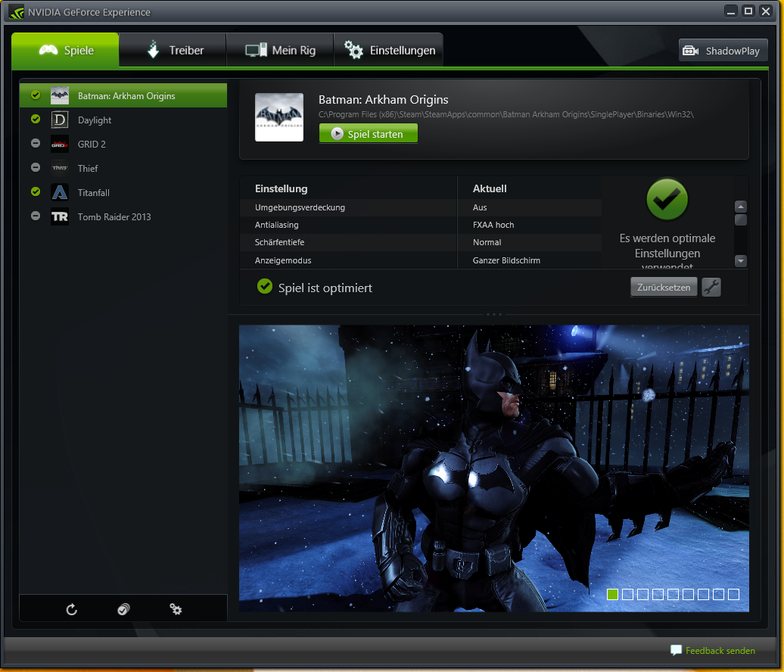Click settings list scroll up arrow

[741, 207]
